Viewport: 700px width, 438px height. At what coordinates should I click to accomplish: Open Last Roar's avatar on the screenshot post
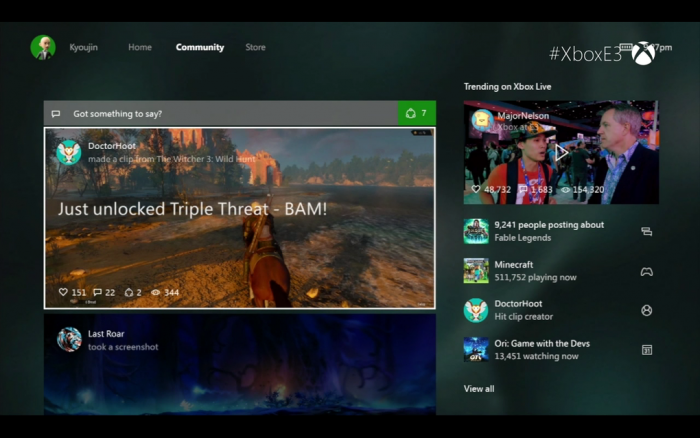pyautogui.click(x=69, y=339)
